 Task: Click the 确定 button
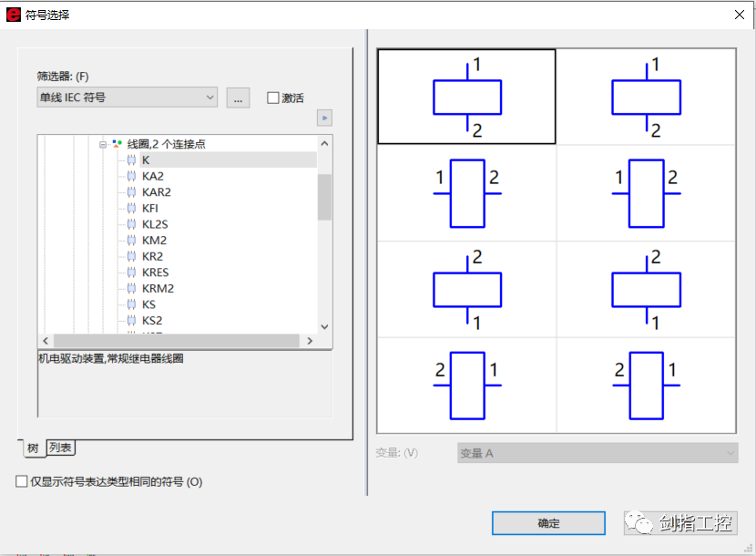pyautogui.click(x=547, y=522)
